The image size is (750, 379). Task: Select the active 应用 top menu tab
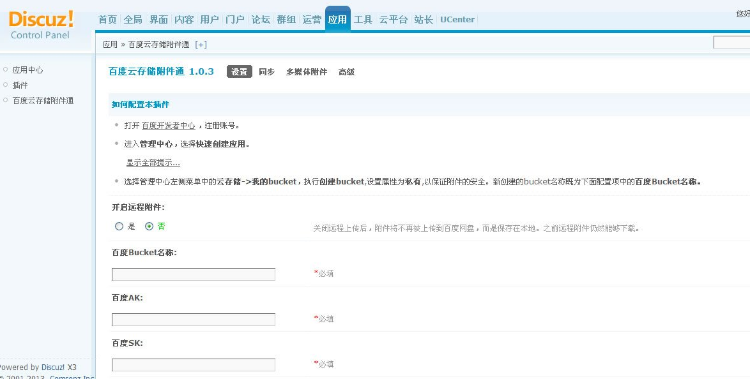coord(338,19)
